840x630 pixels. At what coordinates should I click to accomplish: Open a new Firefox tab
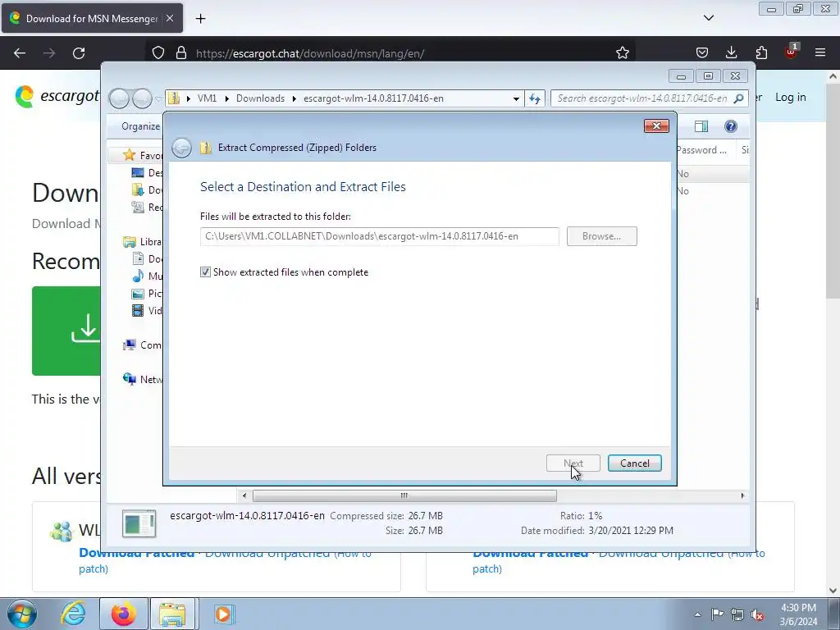click(200, 19)
